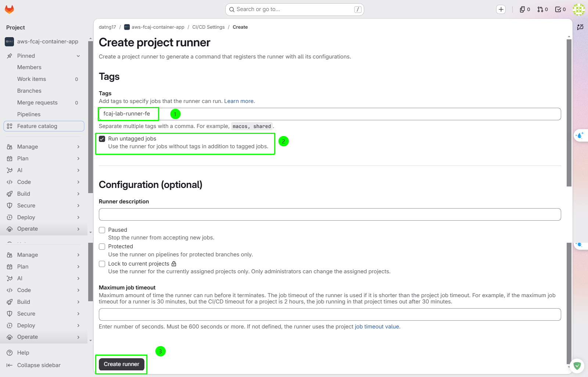588x377 pixels.
Task: Check the Paused checkbox
Action: point(102,230)
